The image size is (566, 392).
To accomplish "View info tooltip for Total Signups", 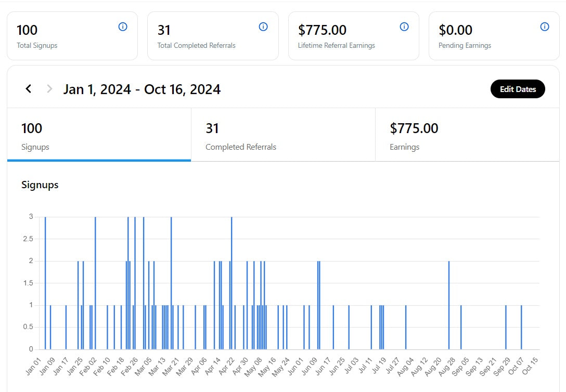I will coord(123,27).
